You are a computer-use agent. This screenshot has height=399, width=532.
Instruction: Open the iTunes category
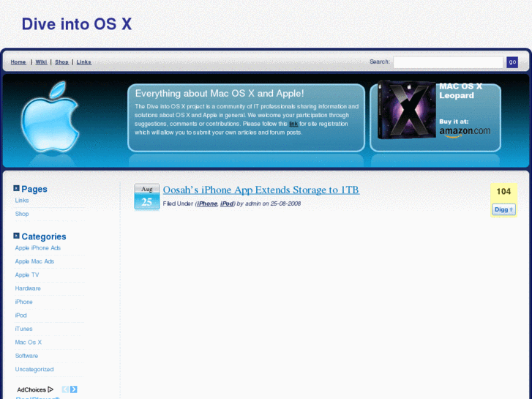tap(23, 329)
